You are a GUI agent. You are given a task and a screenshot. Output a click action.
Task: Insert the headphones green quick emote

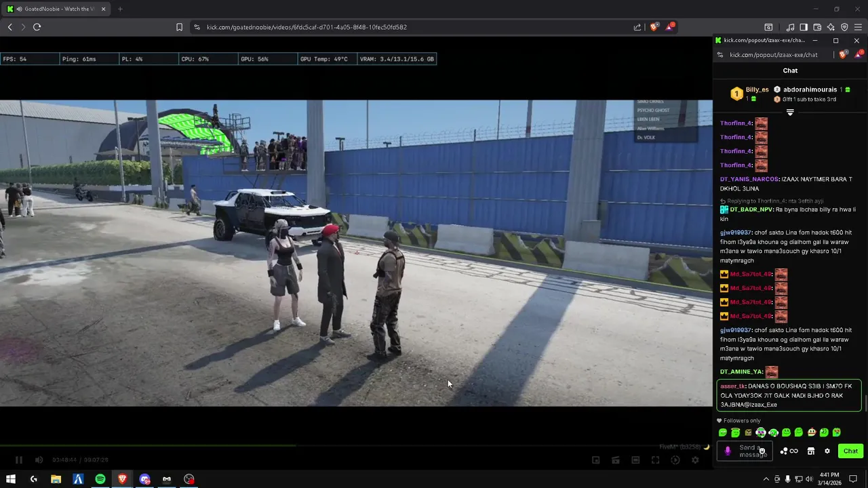tap(774, 432)
